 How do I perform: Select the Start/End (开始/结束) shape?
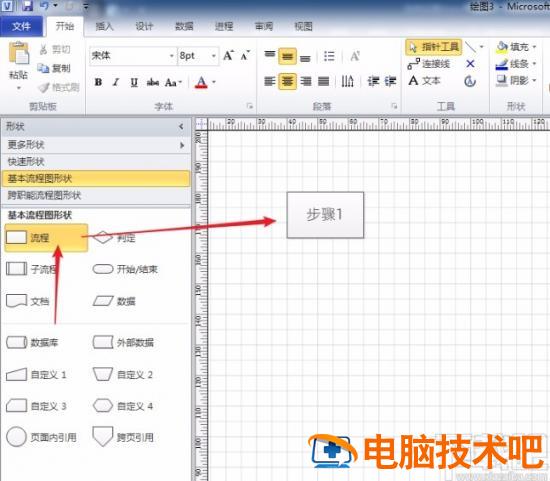click(125, 269)
